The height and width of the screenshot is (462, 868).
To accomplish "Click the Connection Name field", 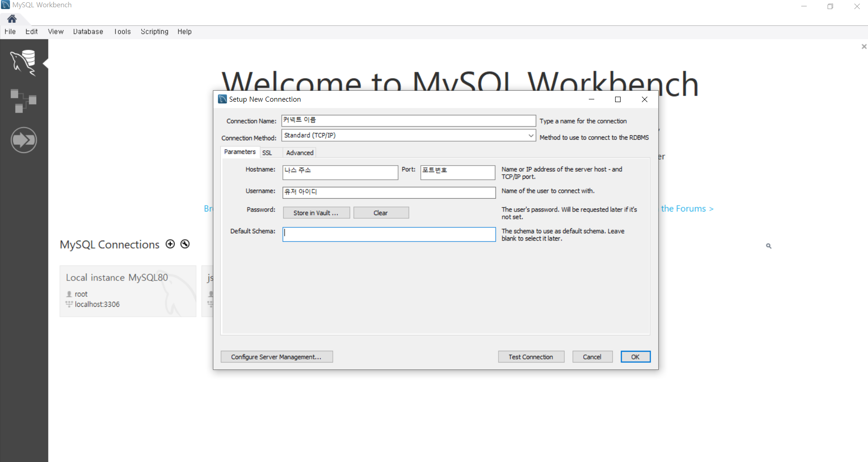I will [409, 120].
